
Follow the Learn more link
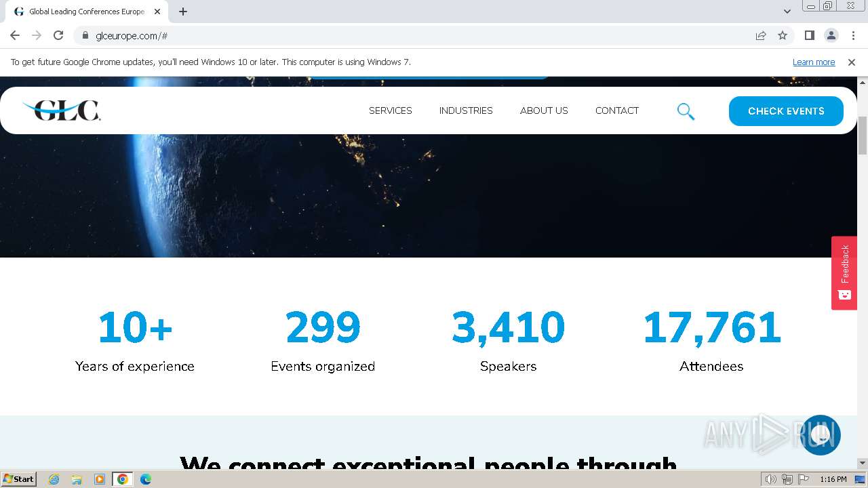(x=814, y=62)
